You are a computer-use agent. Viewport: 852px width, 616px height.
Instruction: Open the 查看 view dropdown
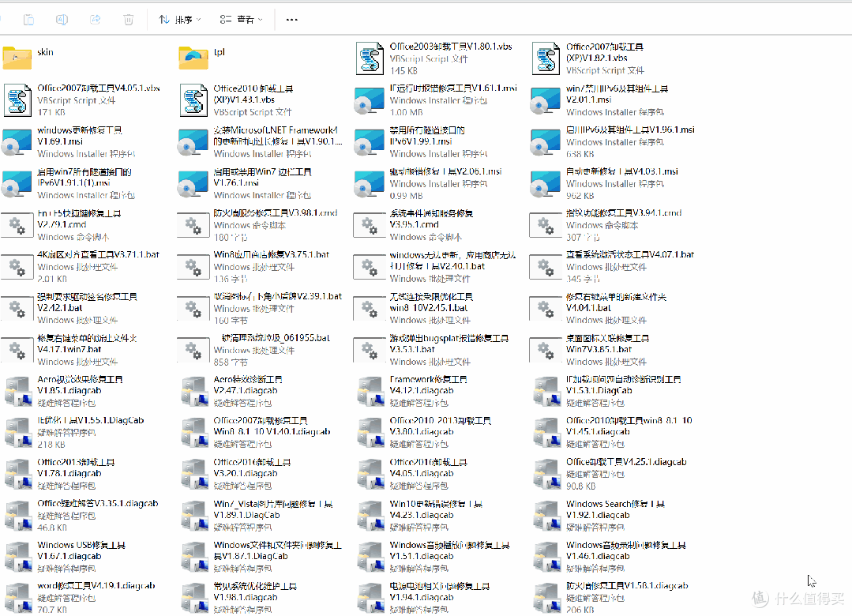[242, 20]
